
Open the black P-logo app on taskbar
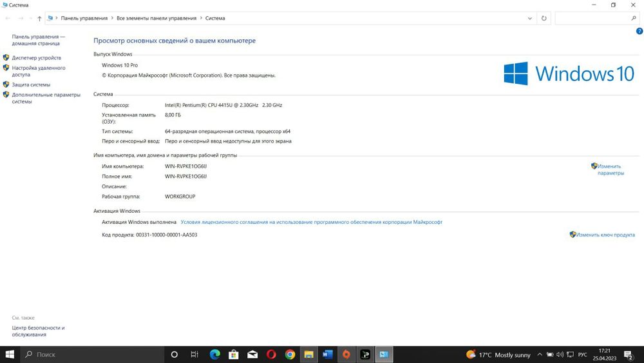[365, 355]
